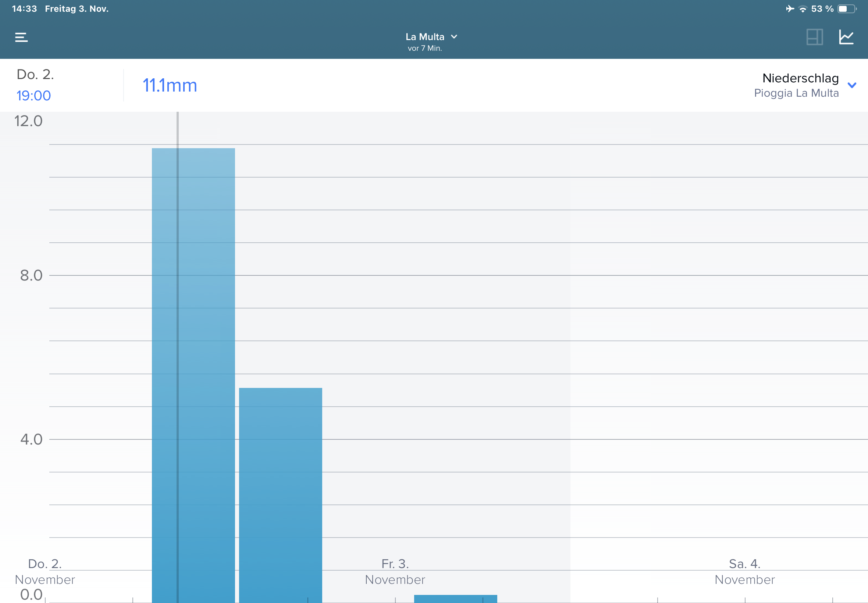Tap the 11.1mm reading value
Viewport: 868px width, 603px height.
(x=170, y=85)
